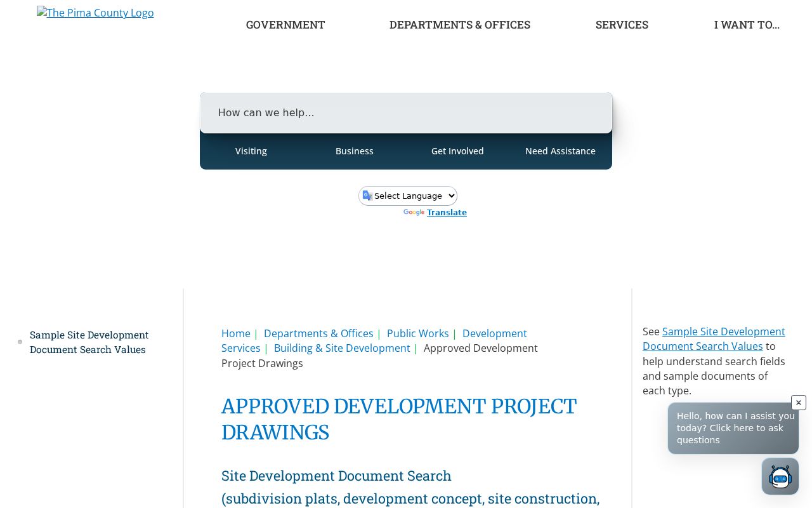Open Departments & Offices breadcrumb link

[318, 333]
